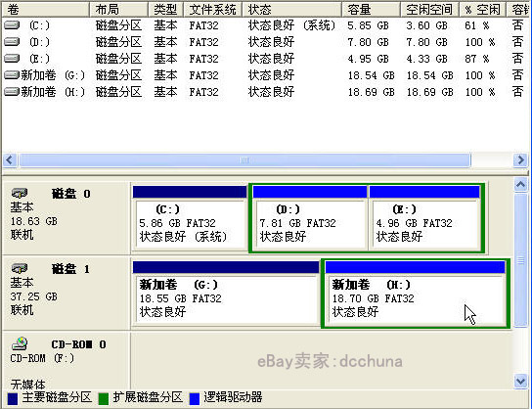Click the 18.54 GB capacity cell
This screenshot has height=409, width=532.
372,75
